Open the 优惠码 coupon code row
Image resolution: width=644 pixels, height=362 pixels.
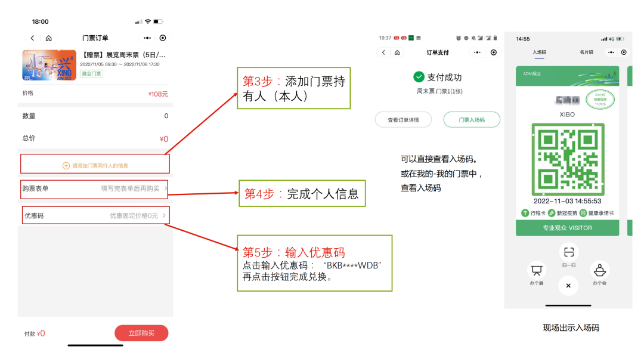pyautogui.click(x=95, y=215)
